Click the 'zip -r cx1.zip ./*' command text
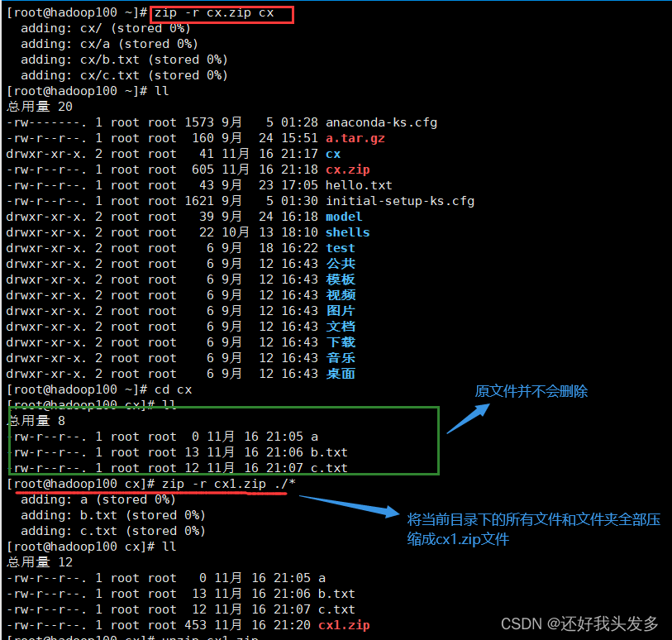 pos(228,484)
